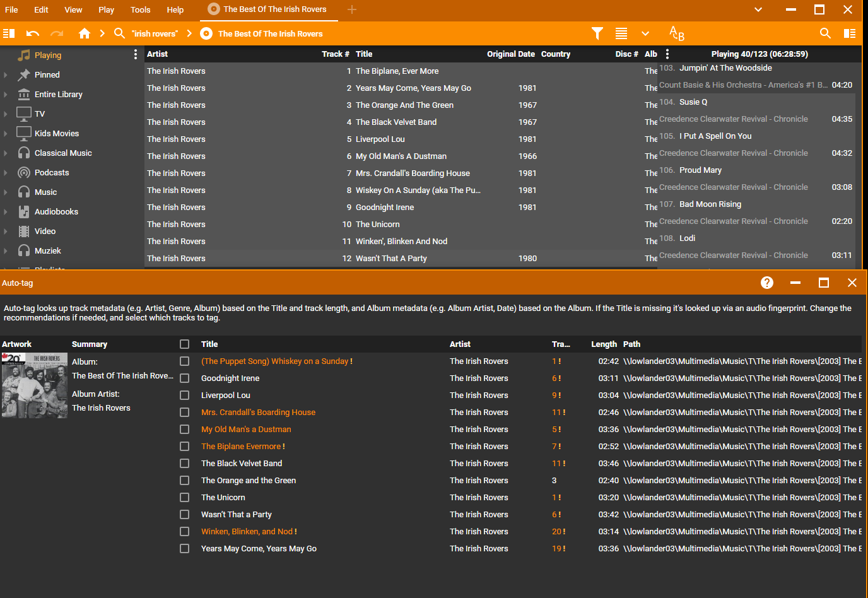
Task: Open the Auto-tag help question mark
Action: click(767, 283)
